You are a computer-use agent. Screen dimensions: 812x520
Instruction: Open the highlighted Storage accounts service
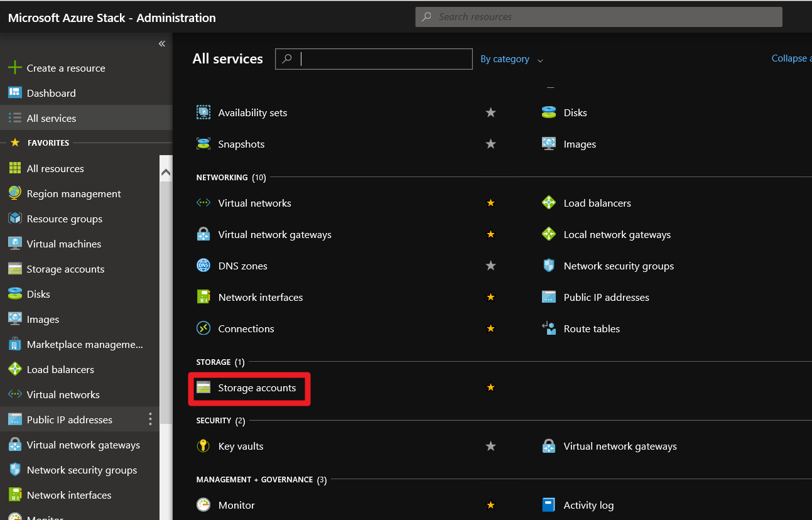pyautogui.click(x=257, y=388)
